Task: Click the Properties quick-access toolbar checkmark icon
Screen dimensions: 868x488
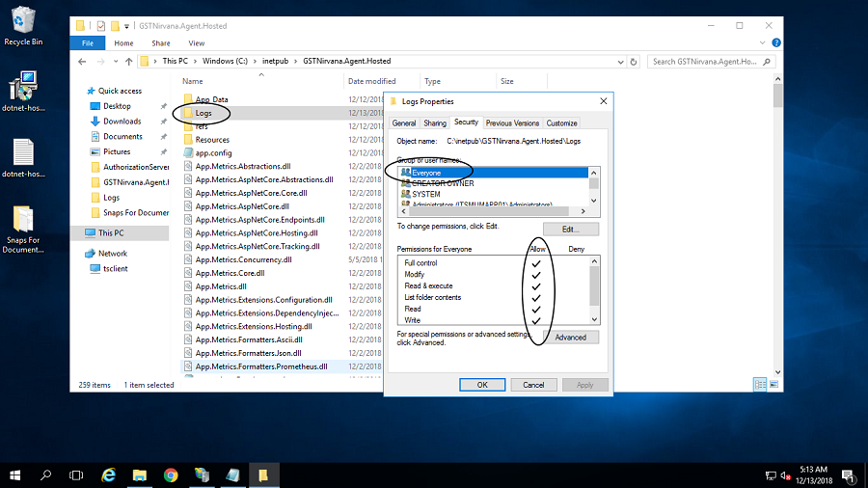Action: [x=100, y=26]
